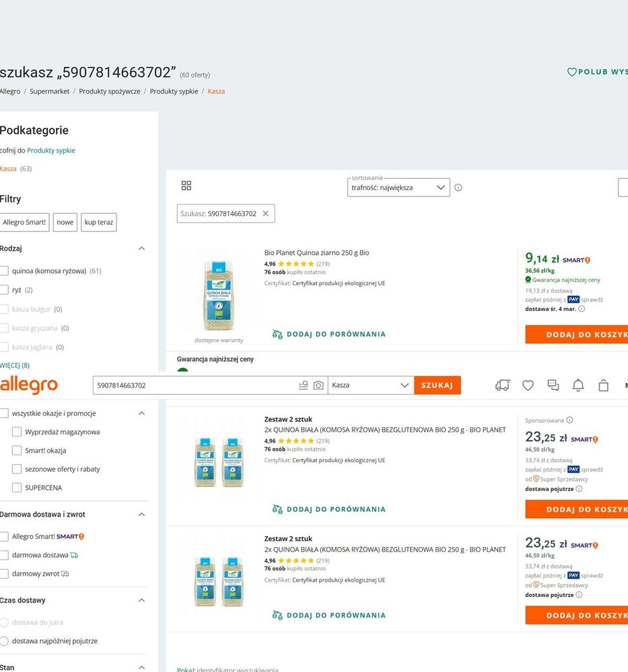This screenshot has height=672, width=628.
Task: Tick the ryż filter checkbox
Action: click(x=5, y=290)
